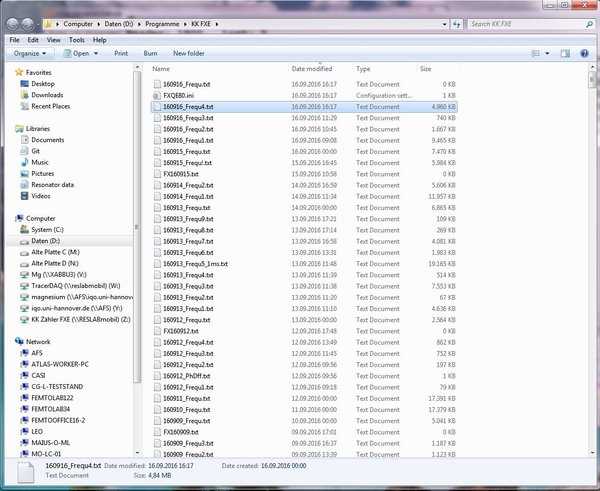Screen dimensions: 600x491
Task: Open the Help menu
Action: pyautogui.click(x=99, y=40)
